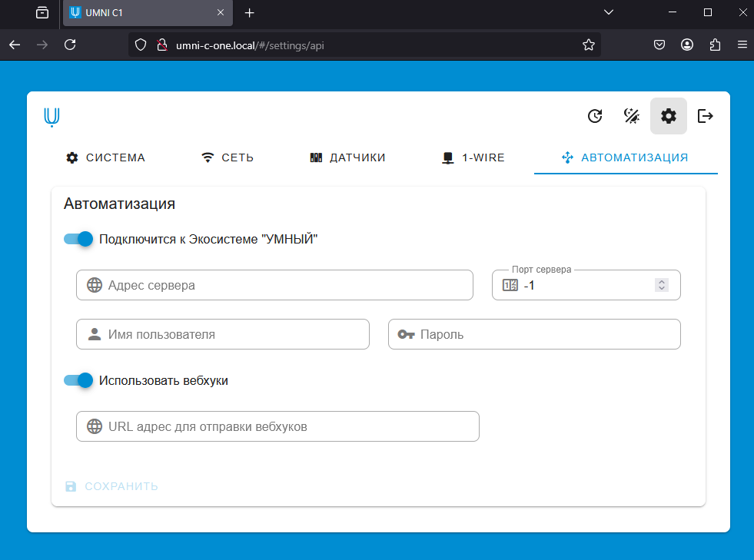
Task: Toggle the dark/light theme icon
Action: coord(631,116)
